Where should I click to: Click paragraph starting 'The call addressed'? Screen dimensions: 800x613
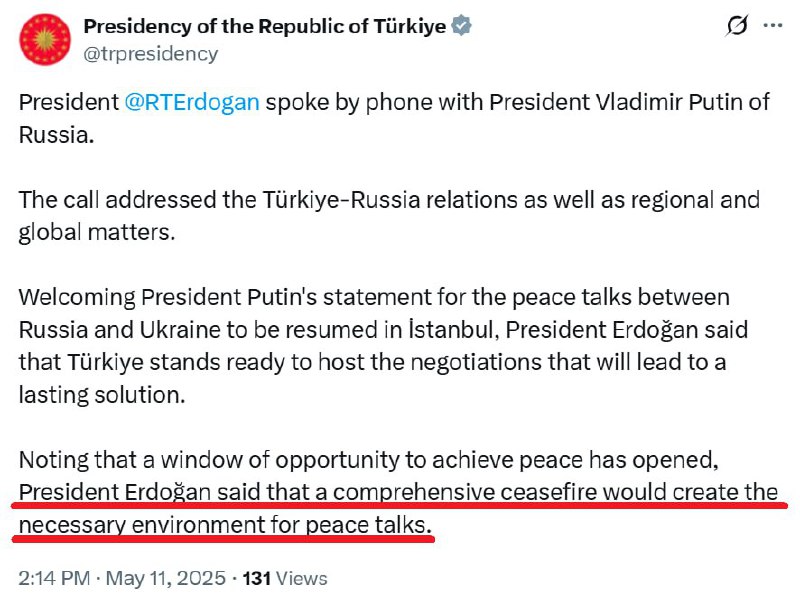click(x=389, y=215)
